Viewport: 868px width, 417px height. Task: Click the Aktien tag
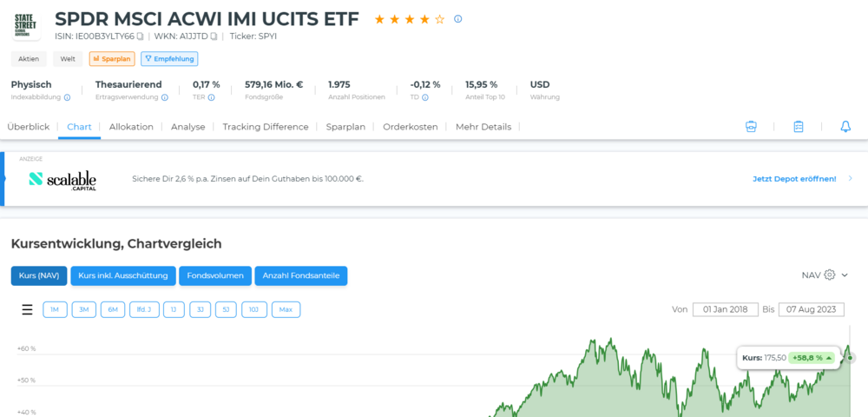click(x=29, y=59)
